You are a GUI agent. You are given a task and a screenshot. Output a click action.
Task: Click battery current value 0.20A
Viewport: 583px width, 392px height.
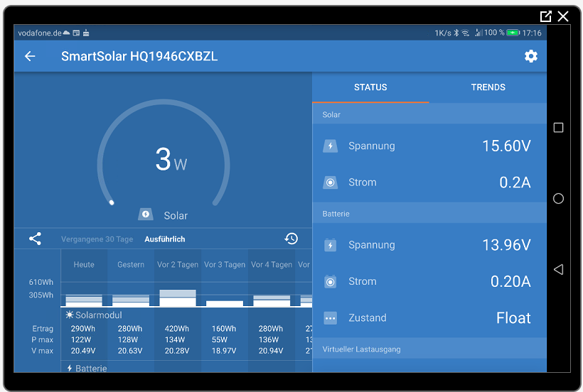coord(510,281)
